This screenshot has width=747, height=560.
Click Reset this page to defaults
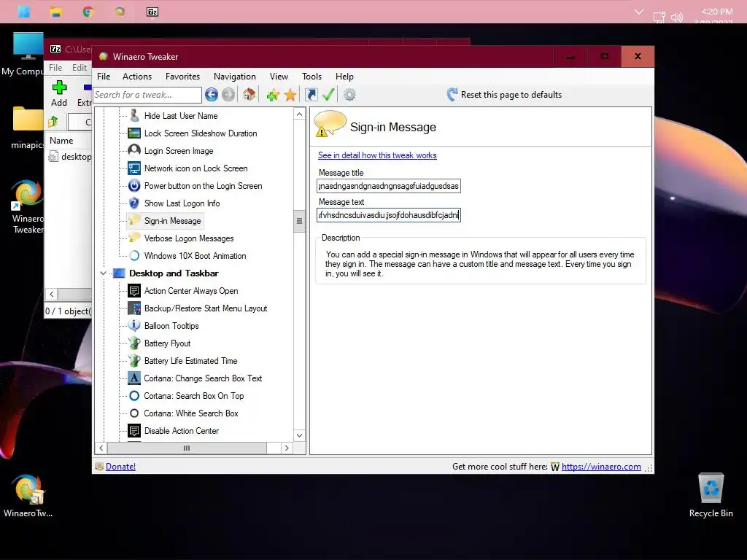point(505,94)
